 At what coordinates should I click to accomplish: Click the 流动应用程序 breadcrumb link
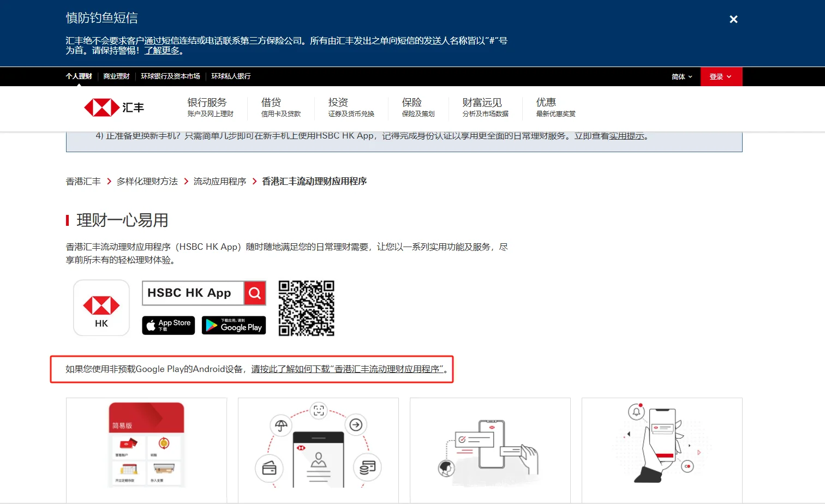pos(220,181)
